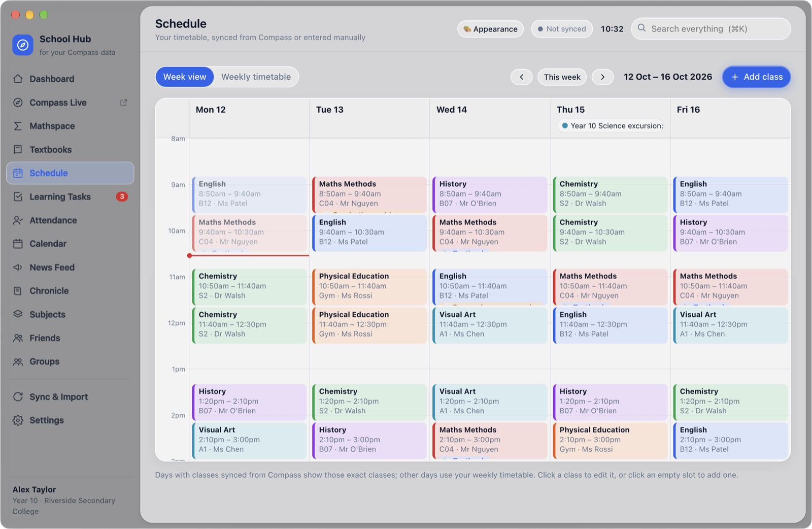This screenshot has height=529, width=812.
Task: Open Compass Live external link icon
Action: click(123, 103)
